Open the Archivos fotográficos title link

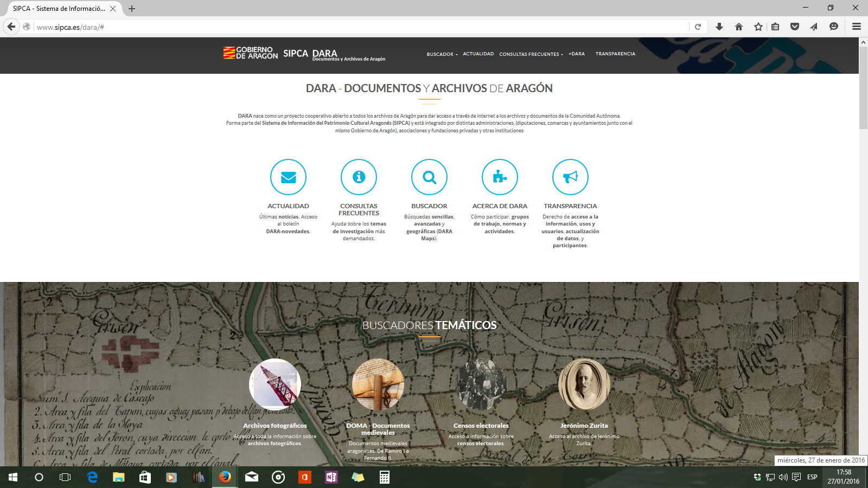pyautogui.click(x=275, y=426)
